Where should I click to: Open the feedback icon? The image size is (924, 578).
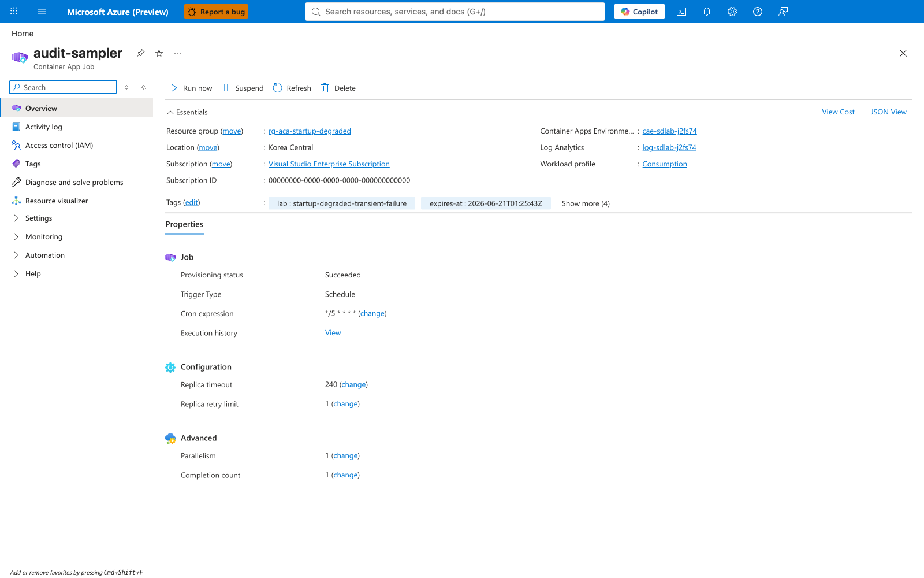point(783,12)
